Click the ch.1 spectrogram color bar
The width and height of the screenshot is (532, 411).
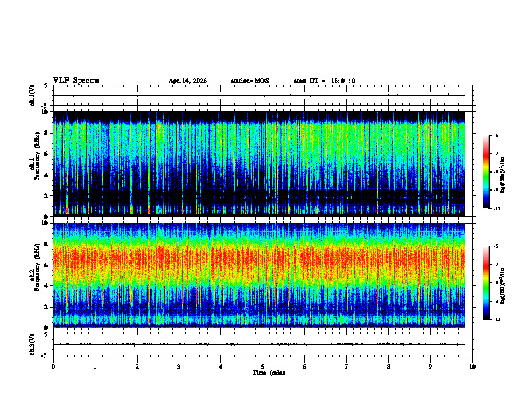[486, 172]
